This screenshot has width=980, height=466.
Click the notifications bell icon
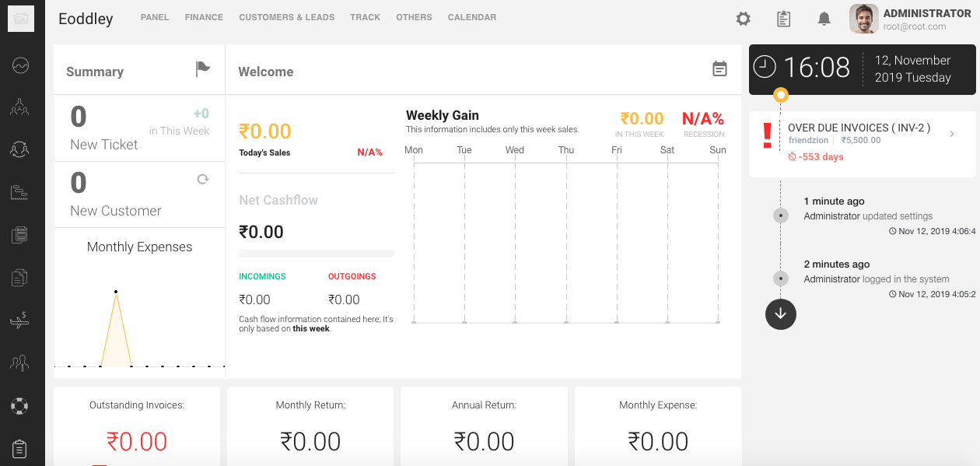[824, 19]
